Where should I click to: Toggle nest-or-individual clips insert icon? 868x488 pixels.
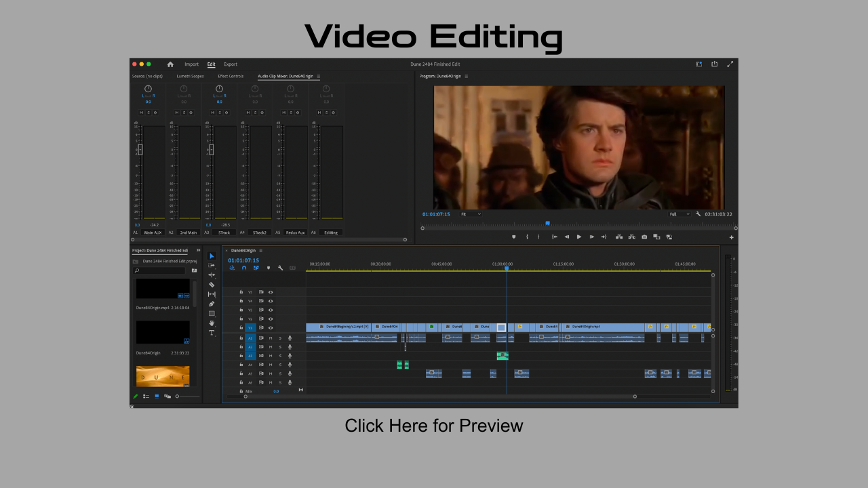pos(232,268)
